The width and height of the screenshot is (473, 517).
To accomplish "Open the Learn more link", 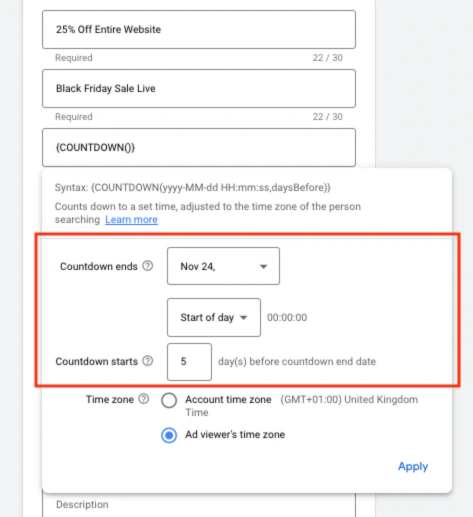I will pyautogui.click(x=131, y=220).
